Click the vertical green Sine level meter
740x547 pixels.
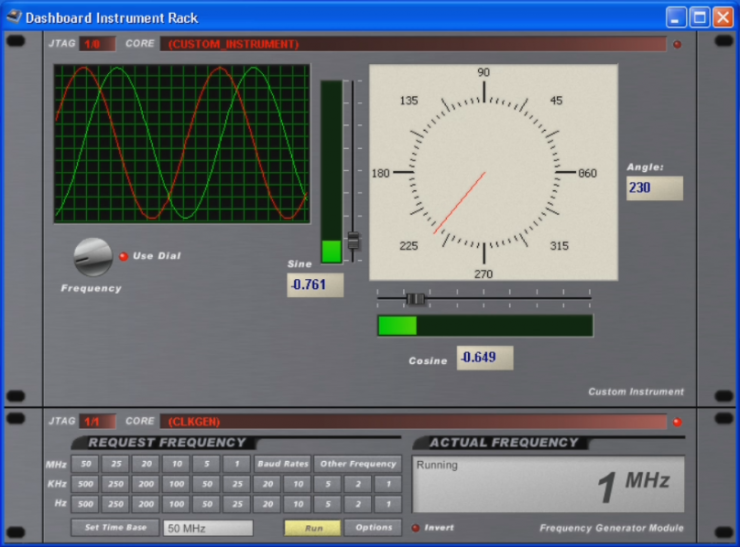point(331,172)
